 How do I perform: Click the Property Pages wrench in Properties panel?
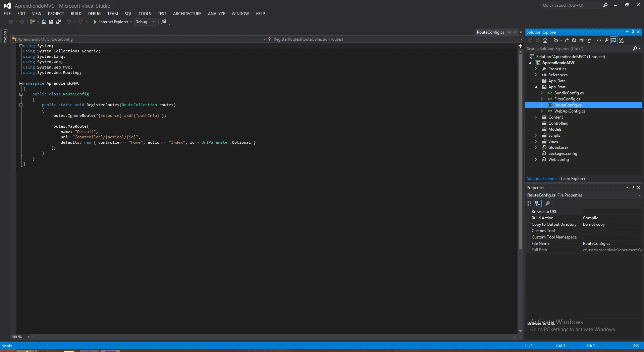coord(547,204)
